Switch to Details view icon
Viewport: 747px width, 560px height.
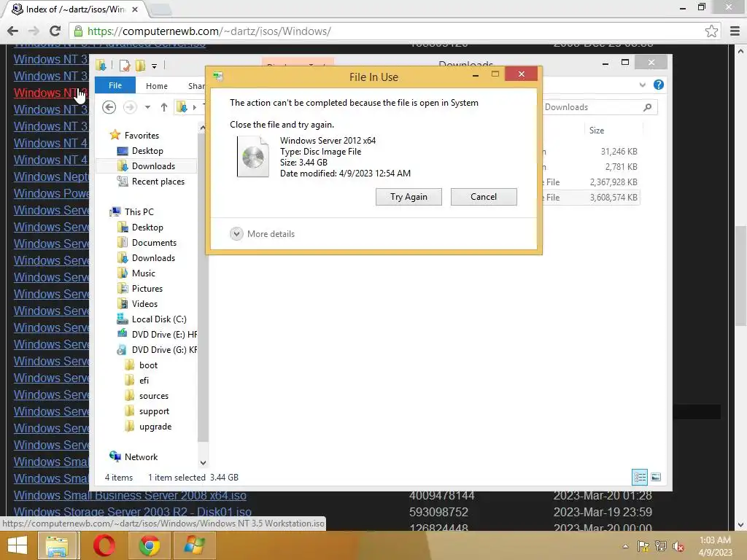(x=639, y=477)
